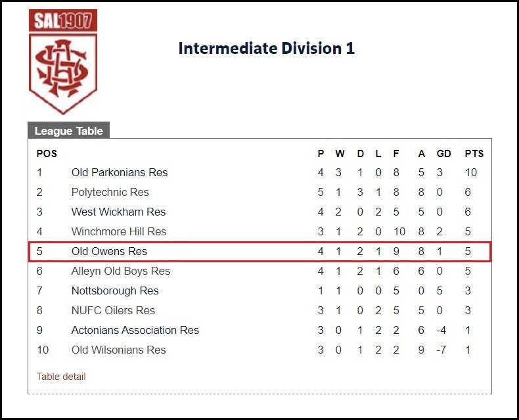This screenshot has width=519, height=420.
Task: Click the highlighted Old Owens Res row
Action: (259, 252)
